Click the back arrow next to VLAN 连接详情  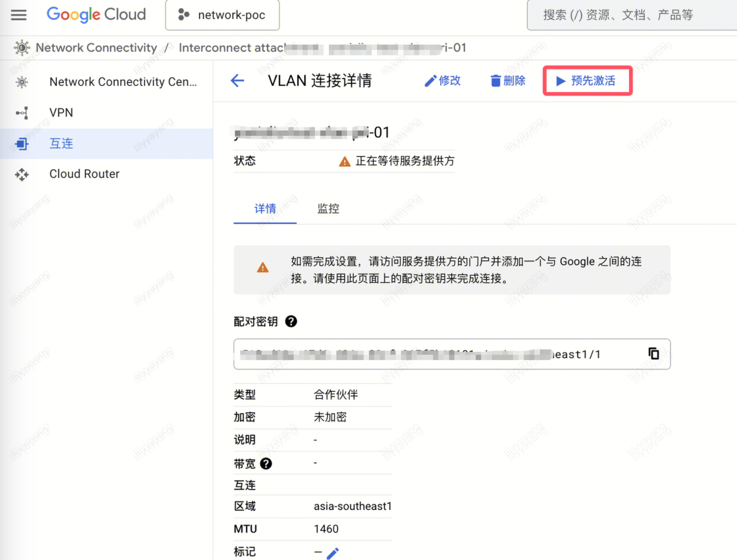click(238, 81)
